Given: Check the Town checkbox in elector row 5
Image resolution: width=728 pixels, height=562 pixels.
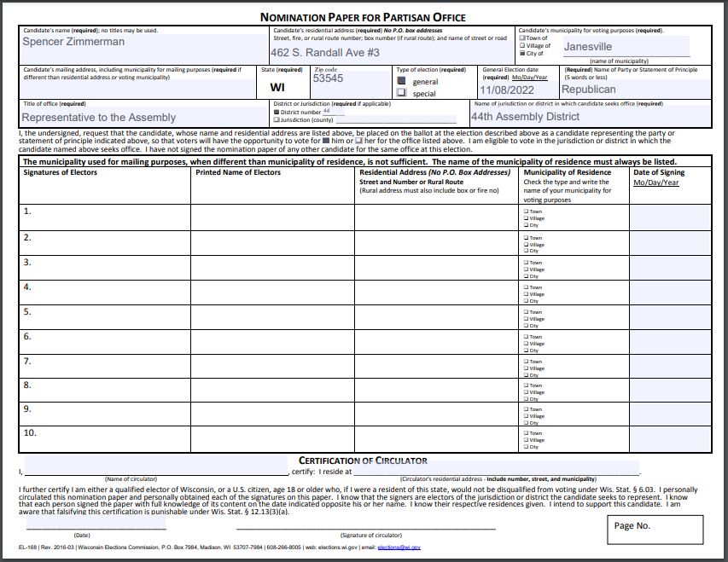Looking at the screenshot, I should [x=526, y=312].
